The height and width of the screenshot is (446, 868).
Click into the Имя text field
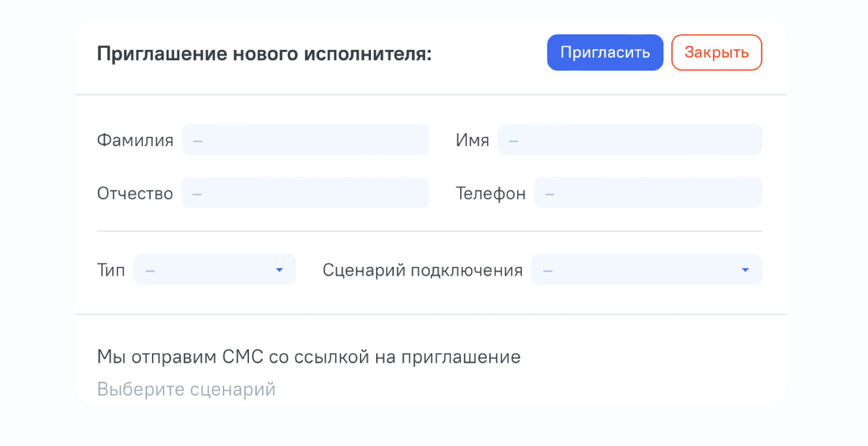pos(630,139)
